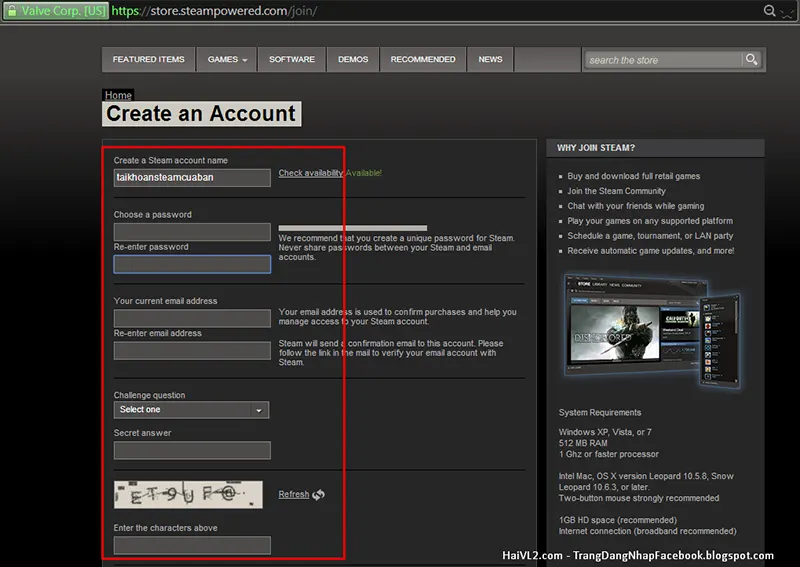Click the store search magnifier icon

coord(751,60)
